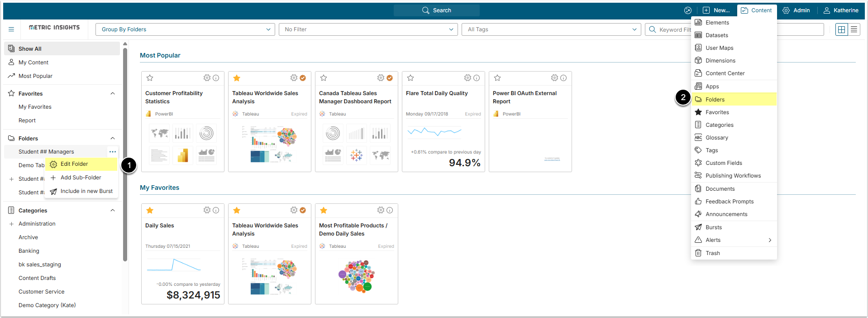Toggle the favorite star on Canada Tableau Sales tile
Image resolution: width=868 pixels, height=318 pixels.
tap(324, 78)
